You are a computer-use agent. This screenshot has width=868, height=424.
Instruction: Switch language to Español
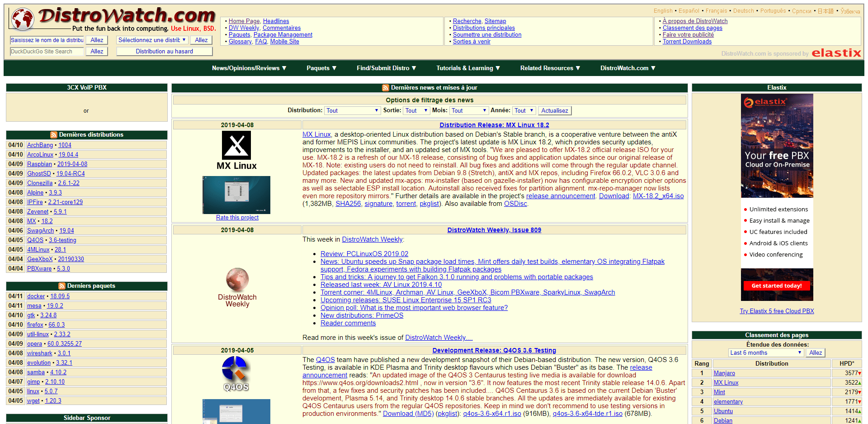pos(689,11)
